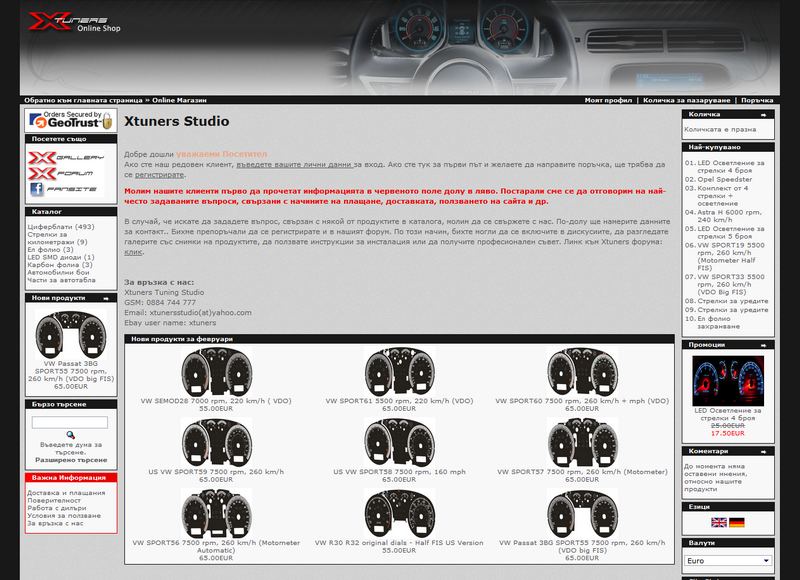The height and width of the screenshot is (580, 800).
Task: Click arrow beside Промоции header
Action: tap(763, 345)
